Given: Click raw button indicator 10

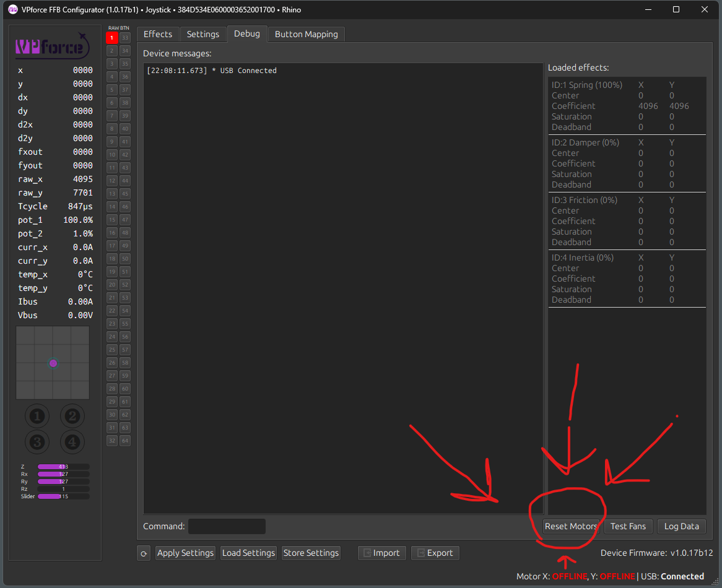Looking at the screenshot, I should [x=112, y=155].
